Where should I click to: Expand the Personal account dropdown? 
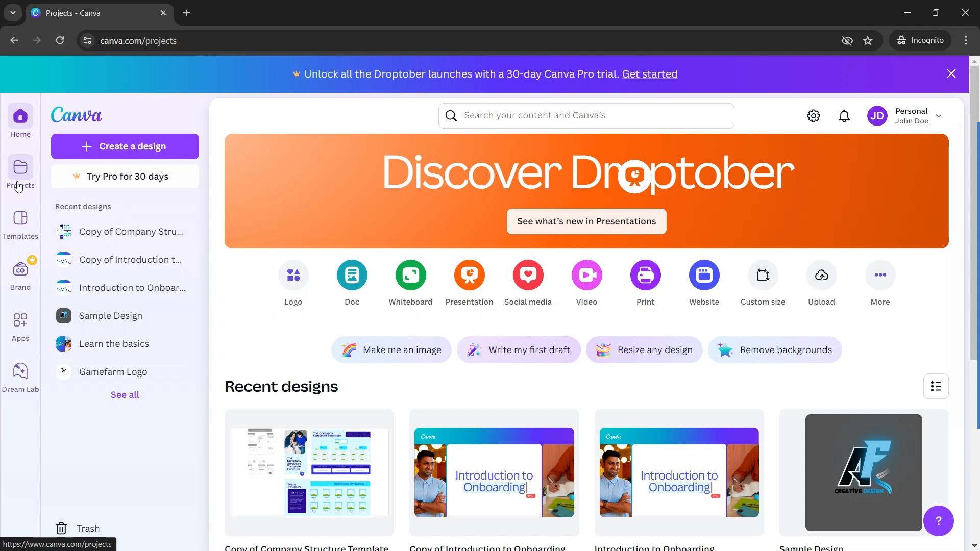click(x=939, y=116)
